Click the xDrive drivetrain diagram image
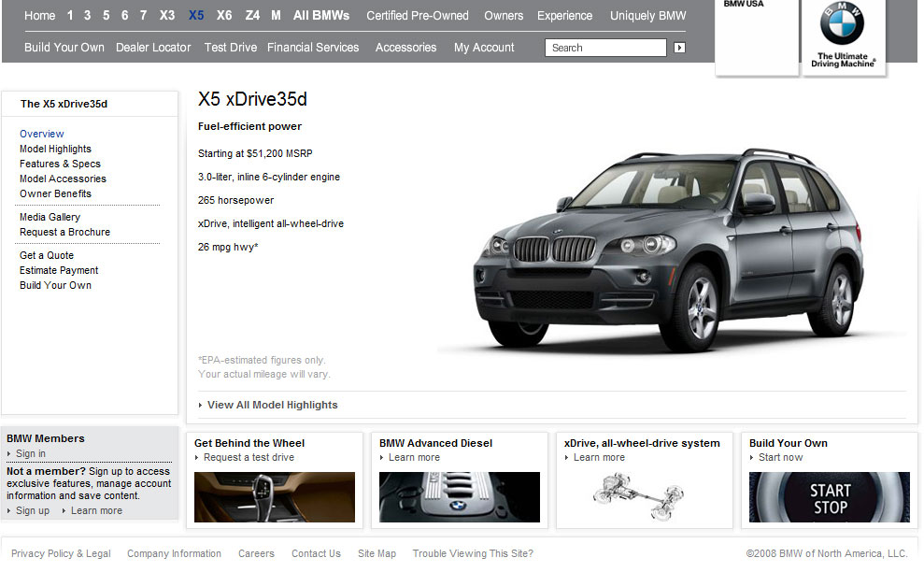The image size is (924, 572). tap(644, 497)
